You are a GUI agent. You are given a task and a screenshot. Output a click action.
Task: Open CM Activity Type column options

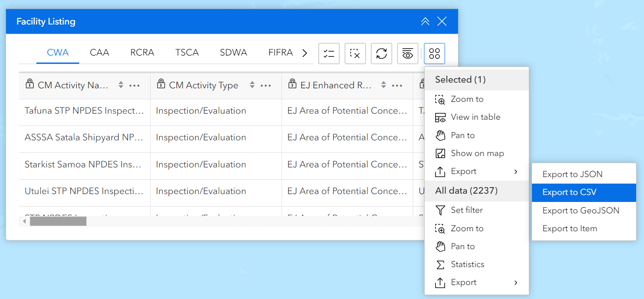(266, 85)
